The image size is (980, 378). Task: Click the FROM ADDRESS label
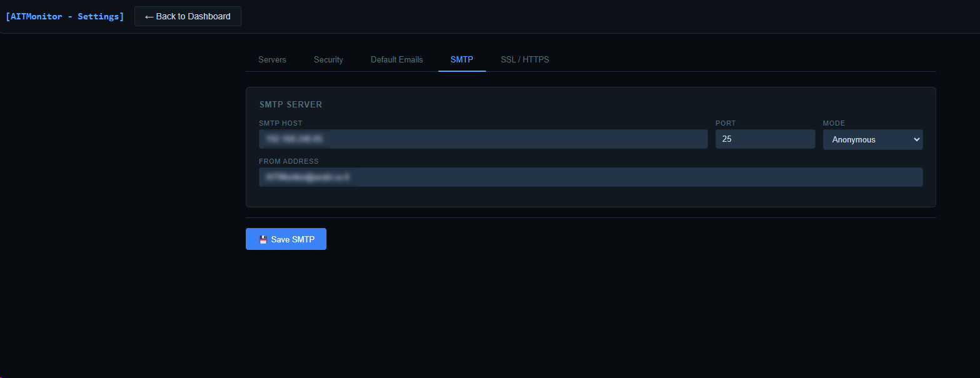pos(289,161)
